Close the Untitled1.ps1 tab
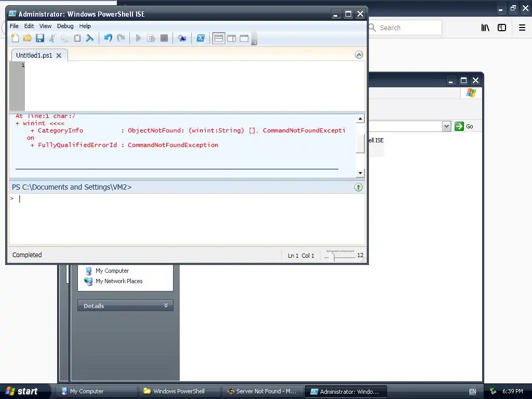This screenshot has width=532, height=399. [x=59, y=56]
